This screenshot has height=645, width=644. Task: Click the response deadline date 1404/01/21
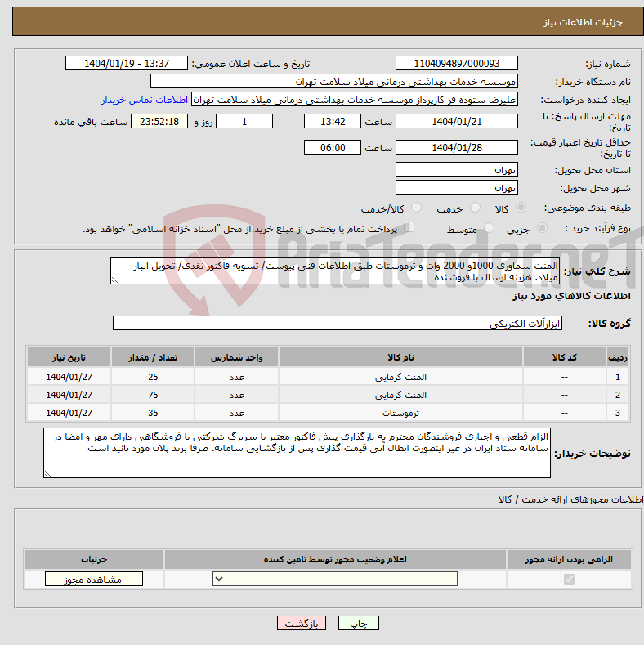457,121
